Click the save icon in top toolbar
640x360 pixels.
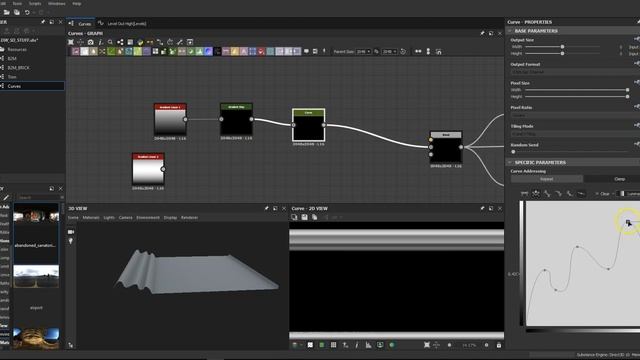pyautogui.click(x=17, y=13)
